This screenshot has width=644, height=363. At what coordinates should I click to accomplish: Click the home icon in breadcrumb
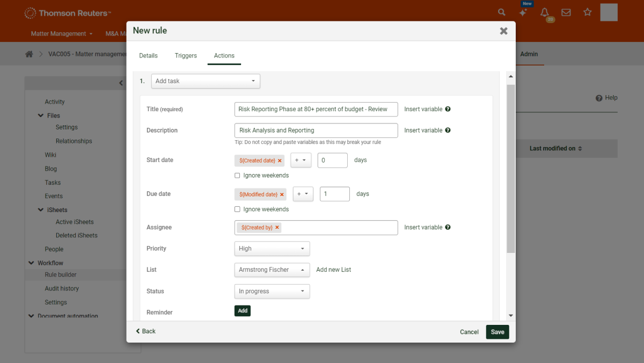29,54
